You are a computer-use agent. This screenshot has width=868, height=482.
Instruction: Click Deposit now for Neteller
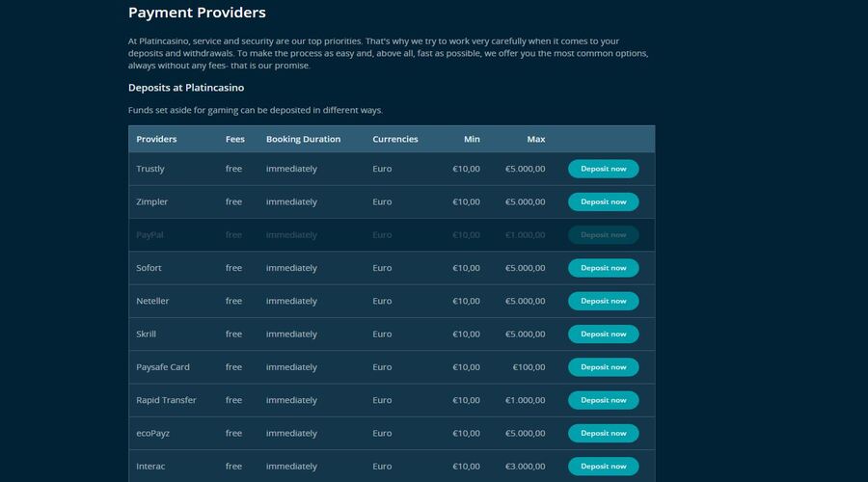coord(604,301)
